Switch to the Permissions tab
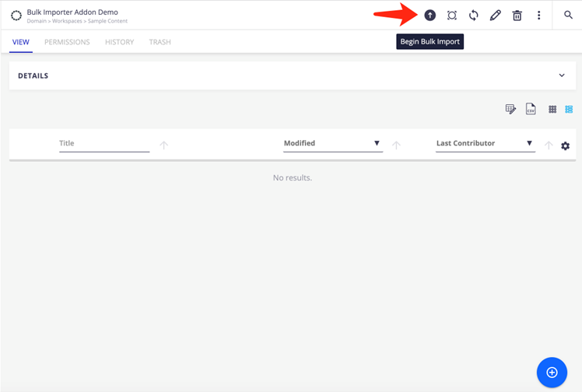This screenshot has width=582, height=392. click(x=67, y=42)
